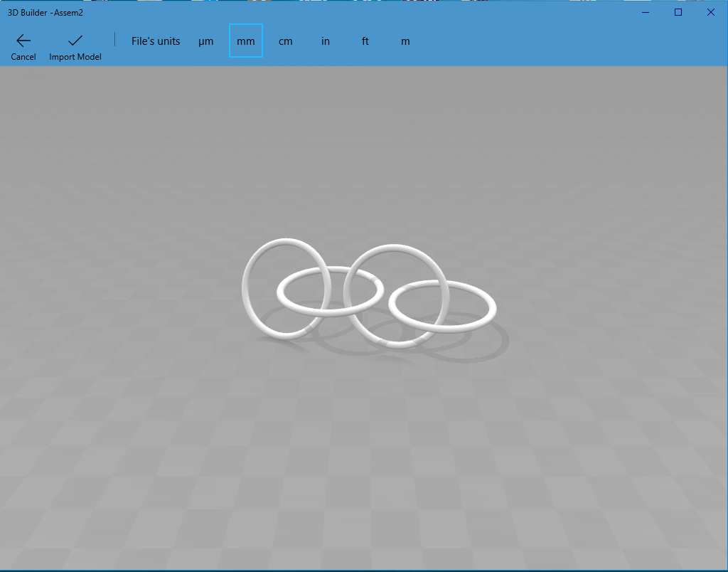Select the linked rings 3D model
Screen dimensions: 728x572
[369, 294]
